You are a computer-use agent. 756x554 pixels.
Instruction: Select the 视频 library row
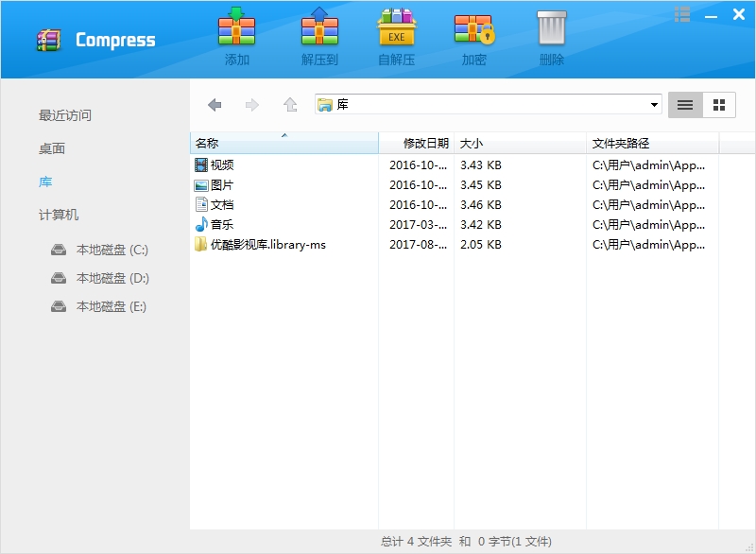click(x=222, y=165)
